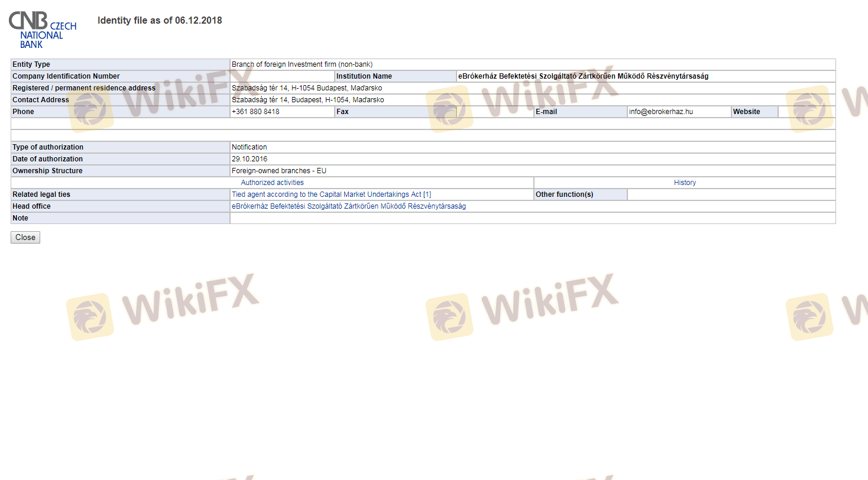Click the Website label cell
Viewport: 868px width, 480px height.
click(x=747, y=112)
